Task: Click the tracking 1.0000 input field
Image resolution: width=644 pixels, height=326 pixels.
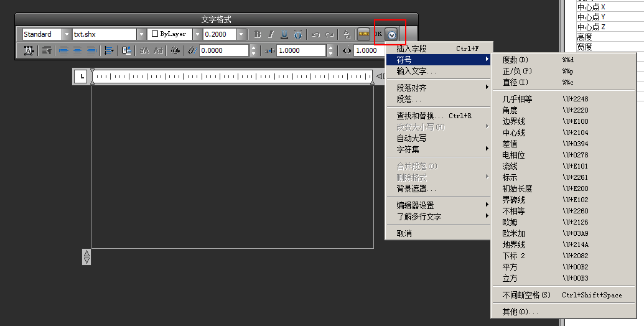Action: [x=301, y=50]
